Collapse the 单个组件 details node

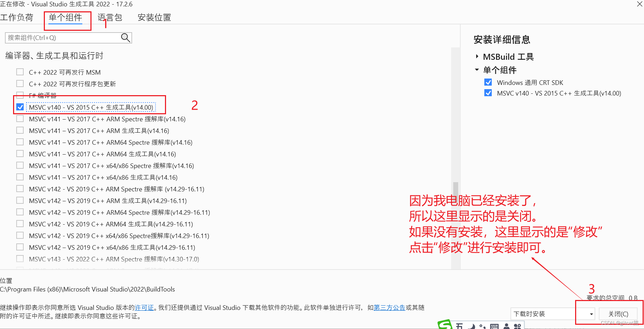(x=477, y=70)
